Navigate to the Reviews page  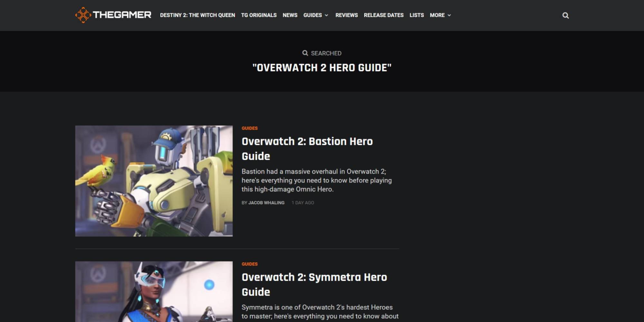pyautogui.click(x=346, y=15)
